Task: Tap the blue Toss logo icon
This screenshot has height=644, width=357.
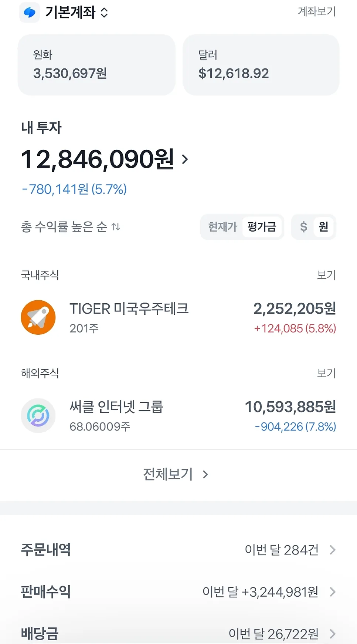Action: click(30, 13)
